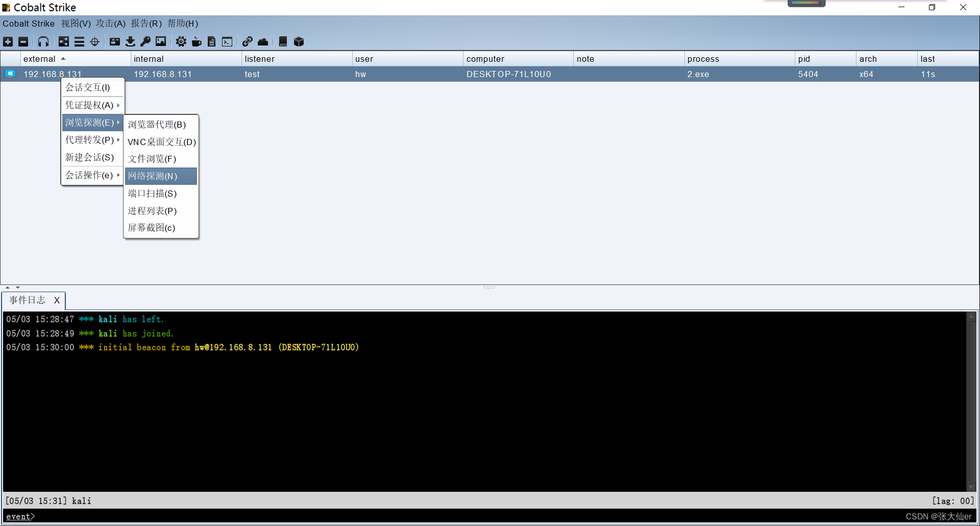This screenshot has height=526, width=980.
Task: Select the 事件日志 tab
Action: 27,300
